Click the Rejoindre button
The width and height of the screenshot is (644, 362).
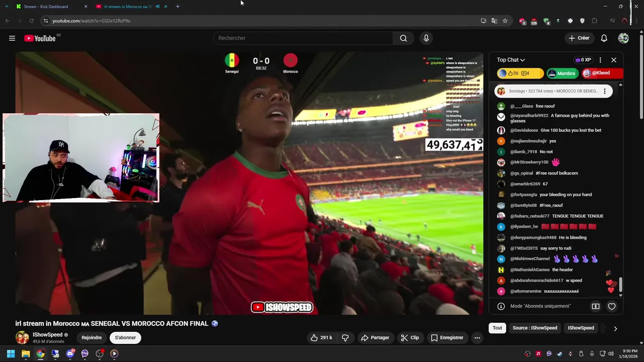[92, 338]
